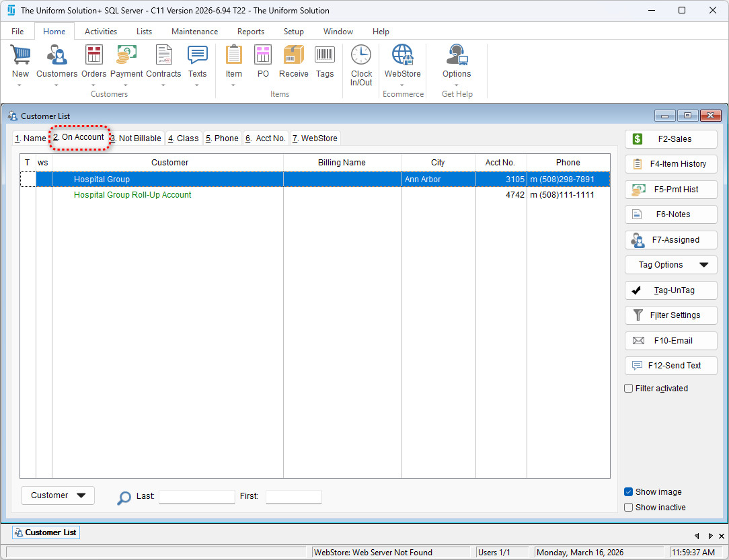This screenshot has width=729, height=560.
Task: Open the PO icon in Items
Action: tap(263, 55)
